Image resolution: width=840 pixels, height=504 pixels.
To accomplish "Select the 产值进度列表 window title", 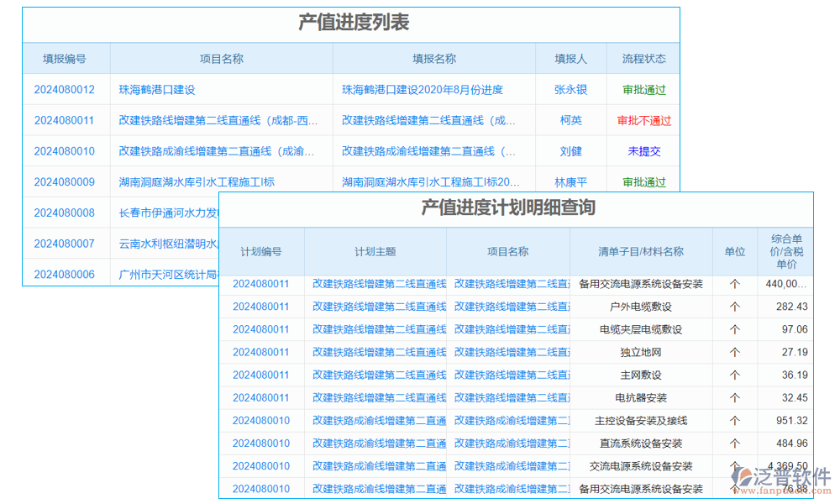I will [x=351, y=24].
